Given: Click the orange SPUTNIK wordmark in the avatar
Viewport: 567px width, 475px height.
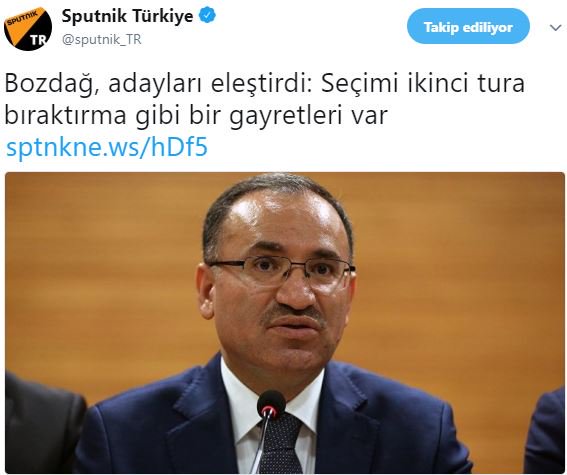Looking at the screenshot, I should pos(21,19).
